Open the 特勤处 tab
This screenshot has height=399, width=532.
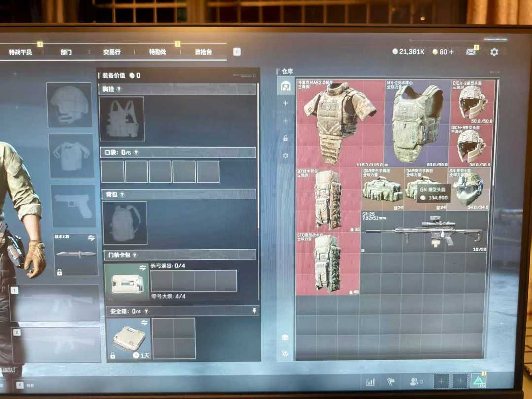(x=158, y=52)
